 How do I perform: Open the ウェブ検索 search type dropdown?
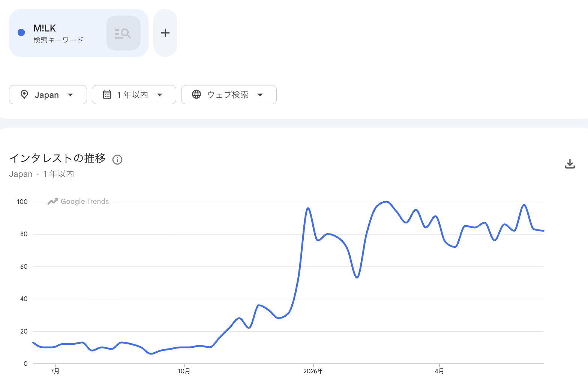point(229,94)
